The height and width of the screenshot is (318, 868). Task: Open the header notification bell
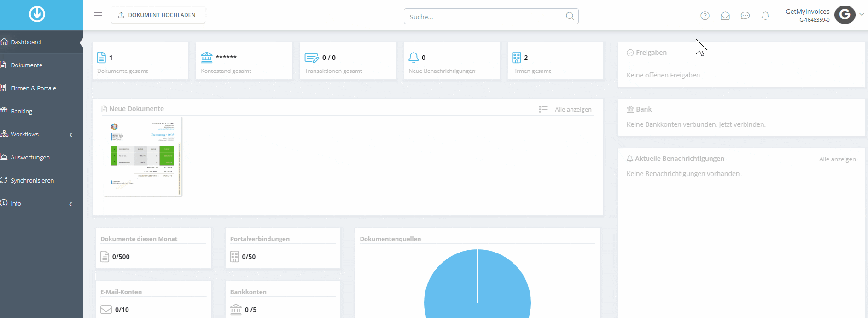click(765, 16)
